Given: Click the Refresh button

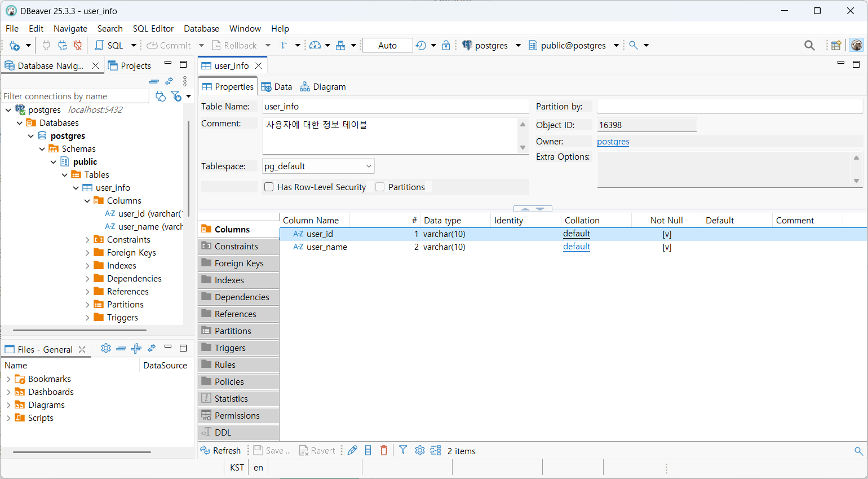Looking at the screenshot, I should pyautogui.click(x=221, y=450).
